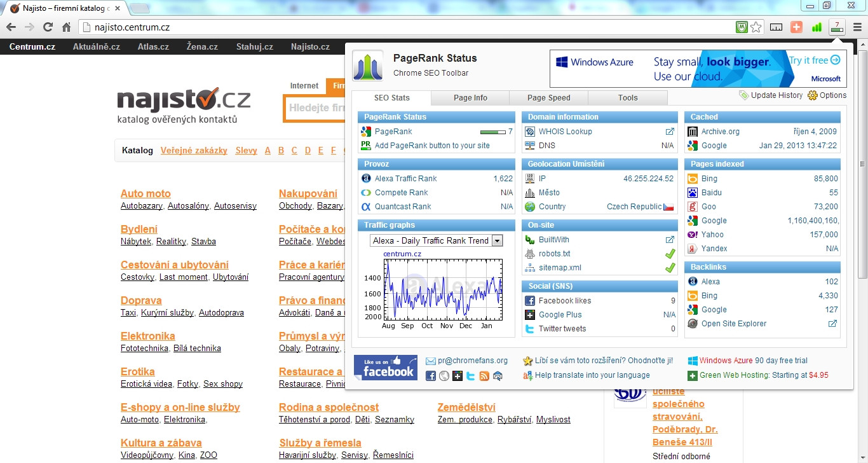Click the Twitter bird icon in the popup footer
The image size is (868, 463).
[471, 376]
